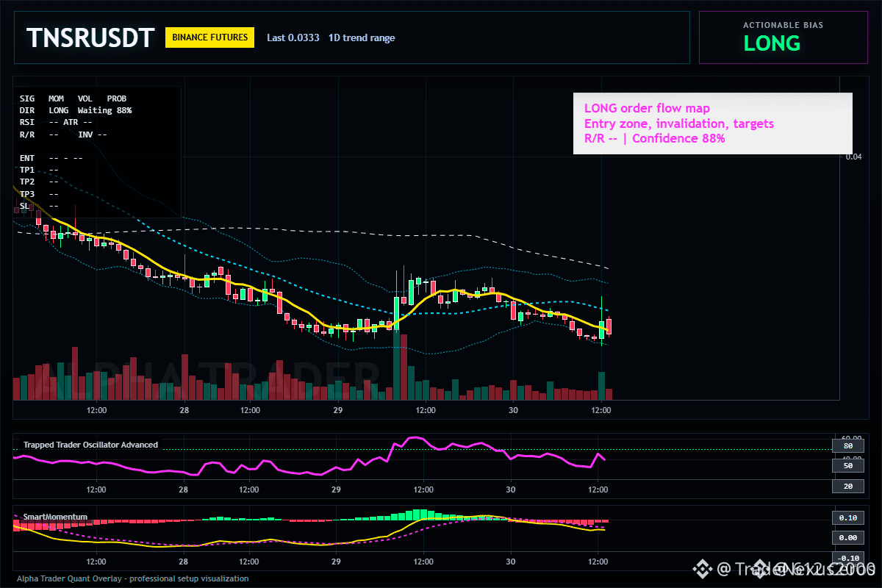Click the SmartMomentum panel title
Image resolution: width=882 pixels, height=588 pixels.
click(x=55, y=517)
